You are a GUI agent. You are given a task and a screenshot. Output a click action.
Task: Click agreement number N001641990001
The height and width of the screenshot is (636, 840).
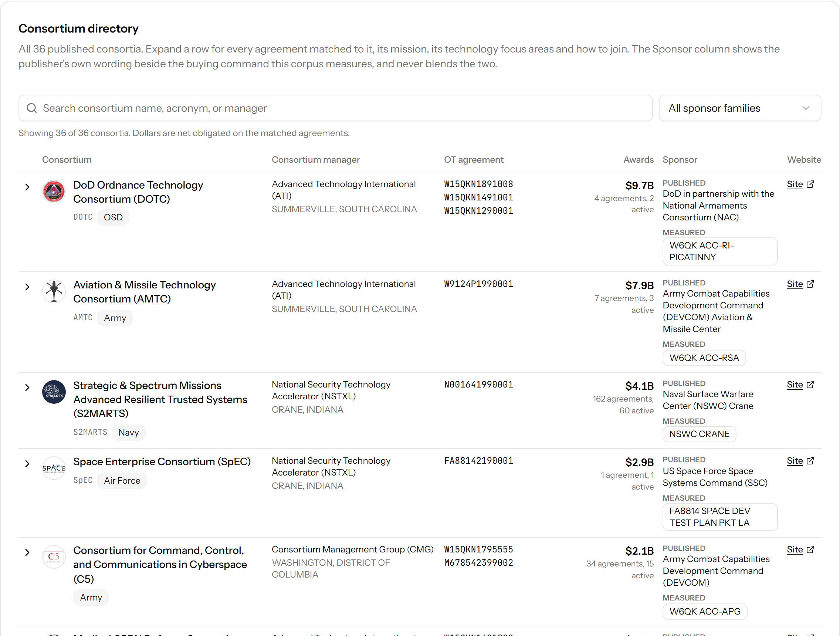(478, 385)
